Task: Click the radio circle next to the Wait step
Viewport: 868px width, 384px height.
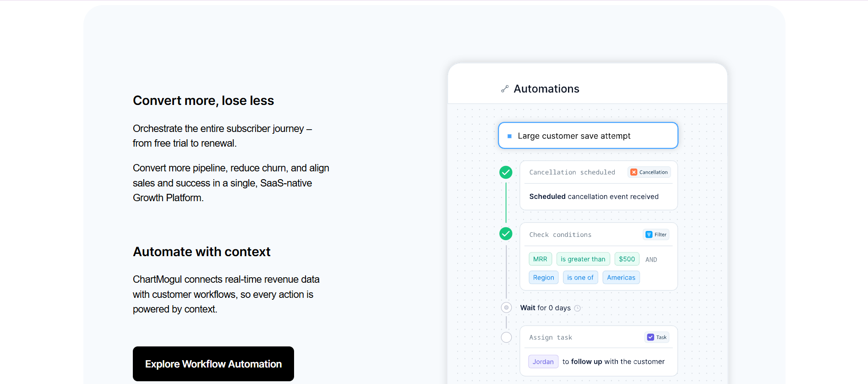Action: [506, 307]
